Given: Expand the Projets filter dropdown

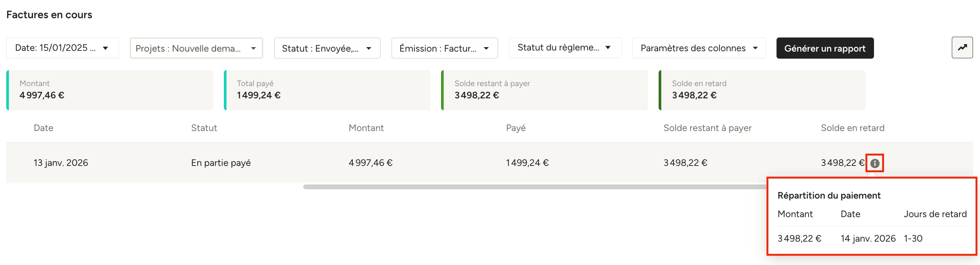Looking at the screenshot, I should click(196, 48).
